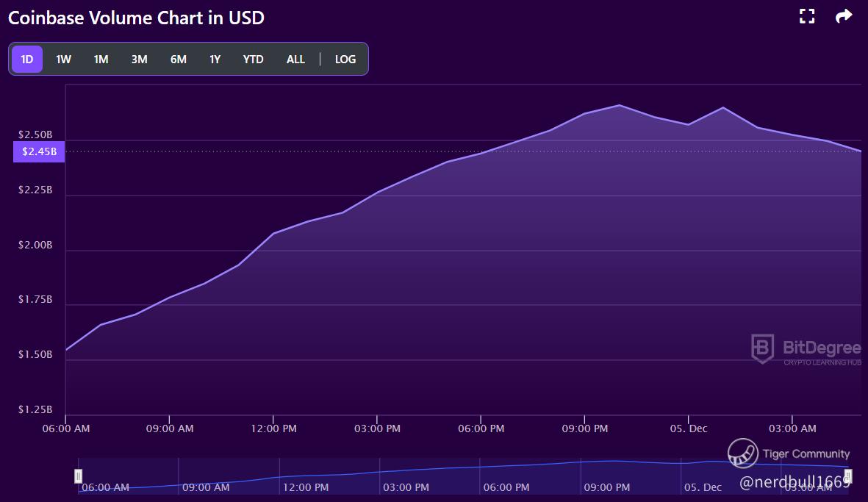Click the $2.00B axis label
Viewport: 868px width, 502px height.
35,245
